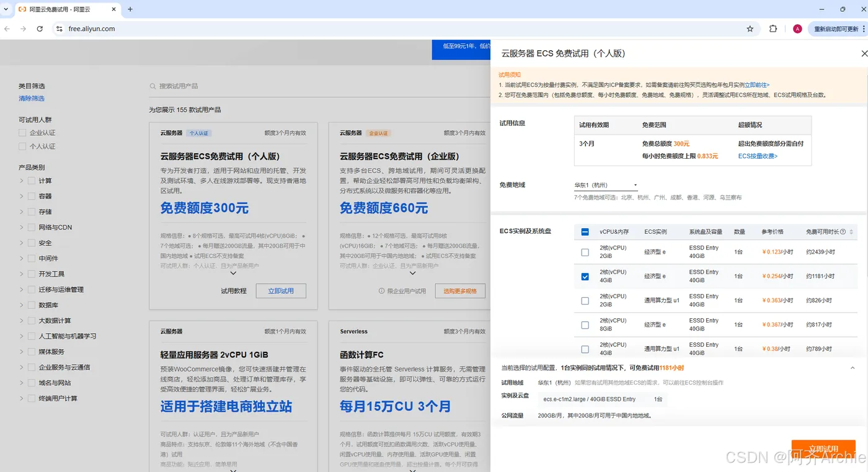This screenshot has height=472, width=868.
Task: Click the 轻量应用服务器 2vCPU 1GiB card title
Action: 215,355
